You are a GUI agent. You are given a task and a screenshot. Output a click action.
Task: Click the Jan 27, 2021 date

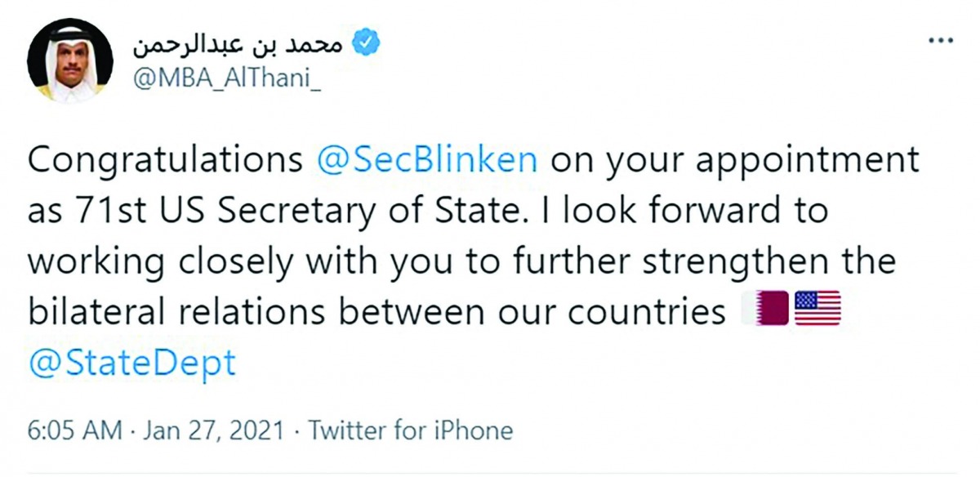pos(216,430)
